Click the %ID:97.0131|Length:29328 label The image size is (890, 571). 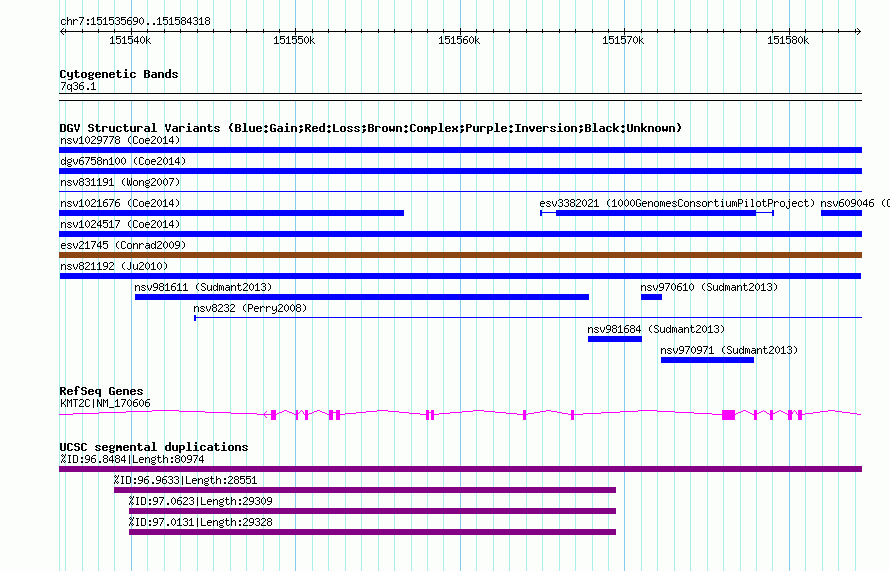click(x=200, y=522)
